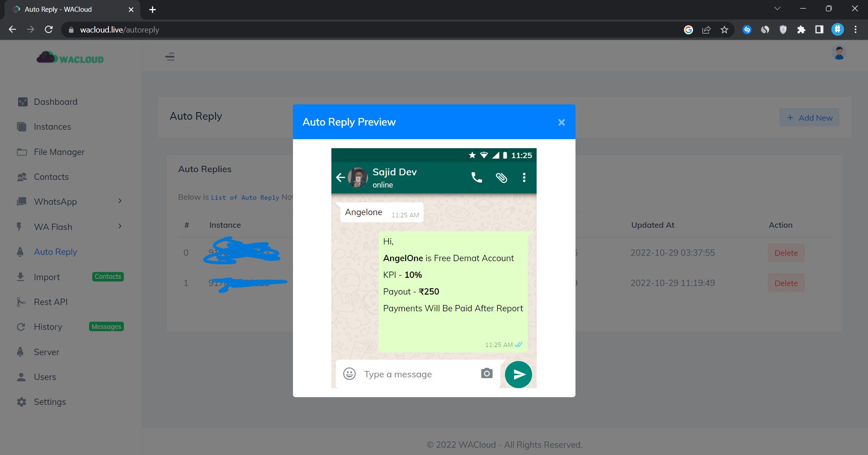Open the browser extensions puzzle icon

[x=801, y=30]
